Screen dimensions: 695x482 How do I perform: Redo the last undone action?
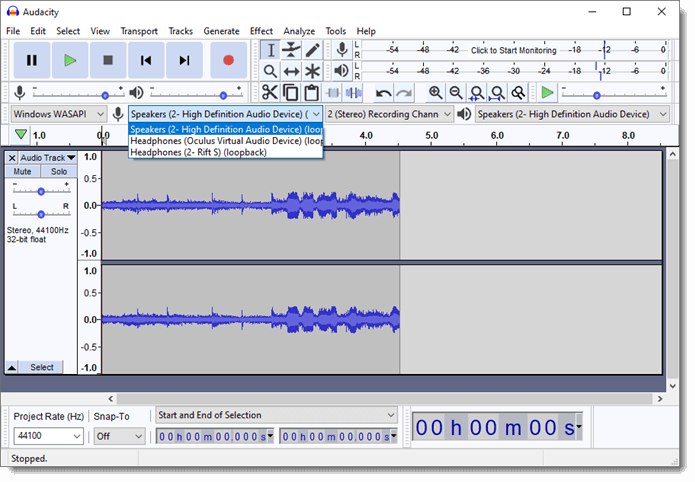pos(404,93)
